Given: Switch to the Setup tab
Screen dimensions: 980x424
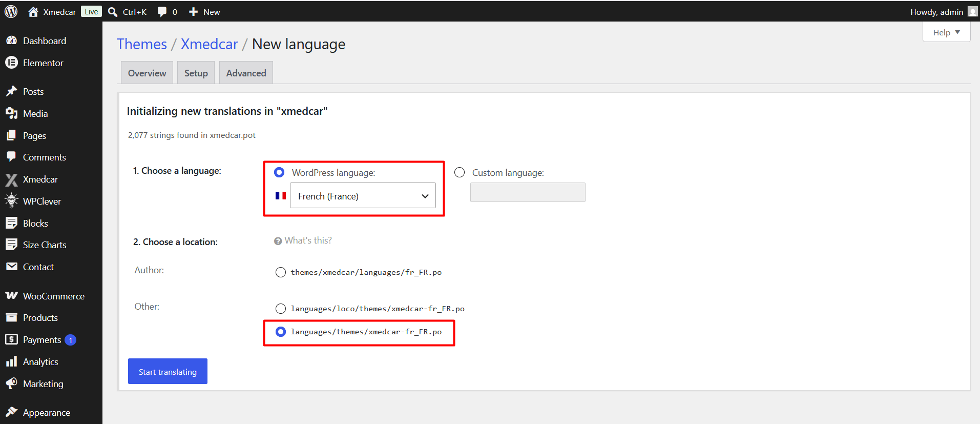Looking at the screenshot, I should coord(196,73).
